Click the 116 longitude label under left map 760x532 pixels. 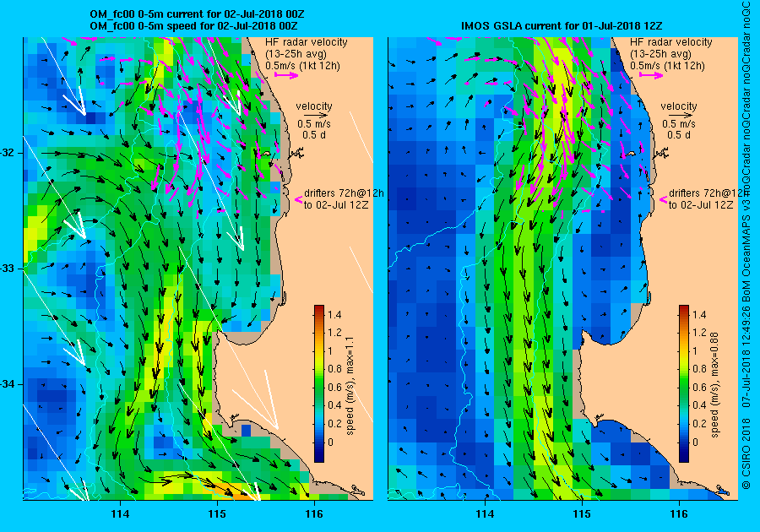tap(314, 514)
